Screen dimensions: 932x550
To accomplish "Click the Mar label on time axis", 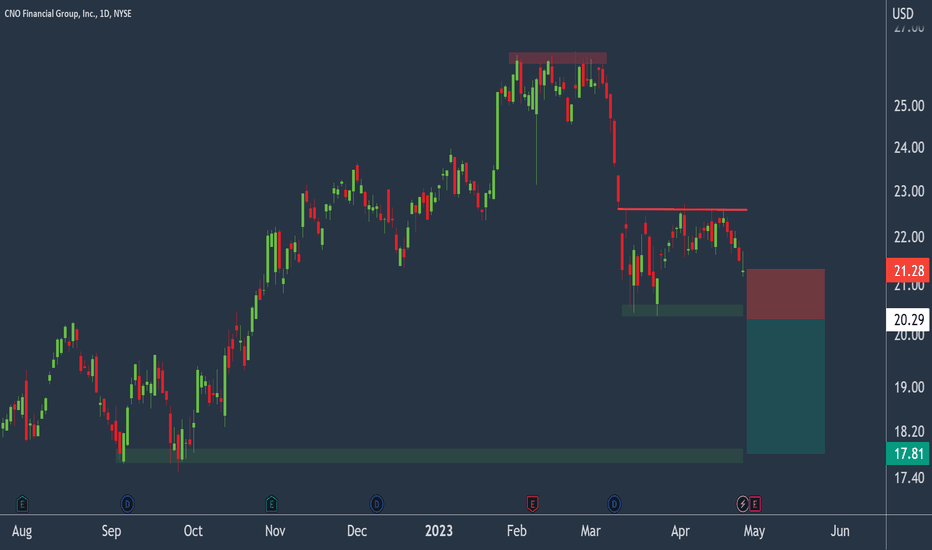I will pos(590,530).
